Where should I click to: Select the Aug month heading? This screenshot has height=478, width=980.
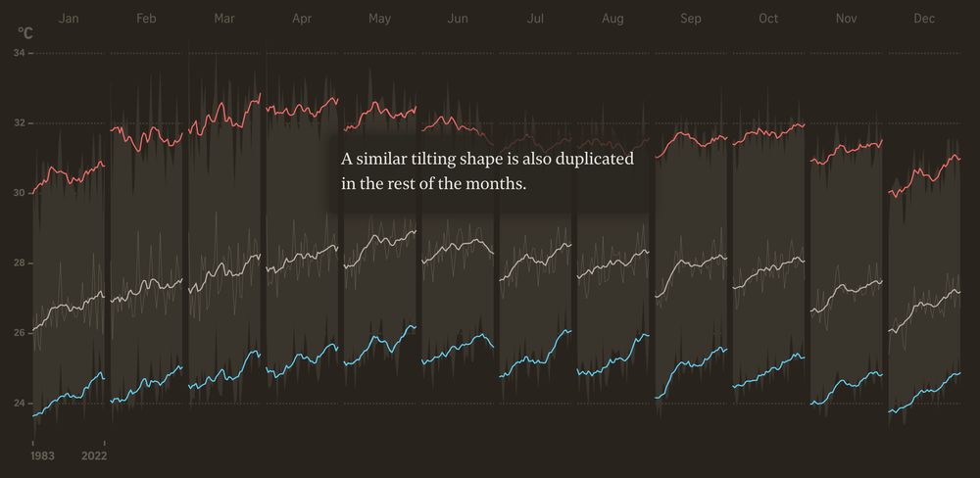pos(612,19)
